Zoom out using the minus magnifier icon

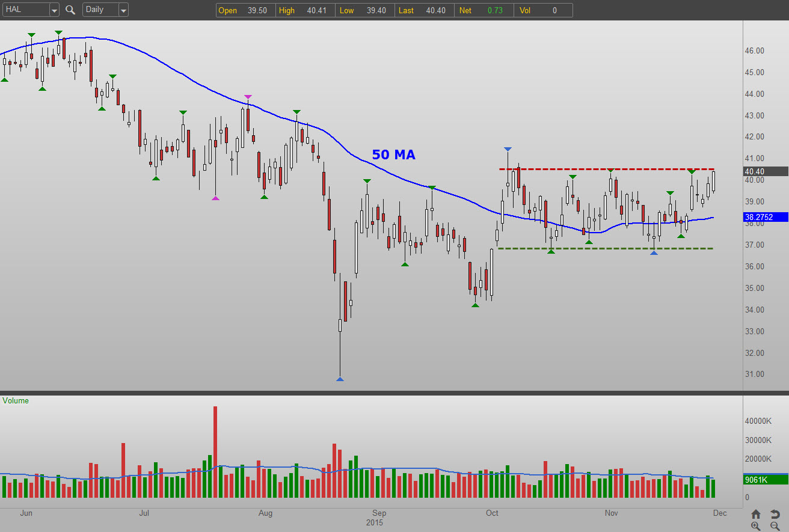pyautogui.click(x=775, y=526)
